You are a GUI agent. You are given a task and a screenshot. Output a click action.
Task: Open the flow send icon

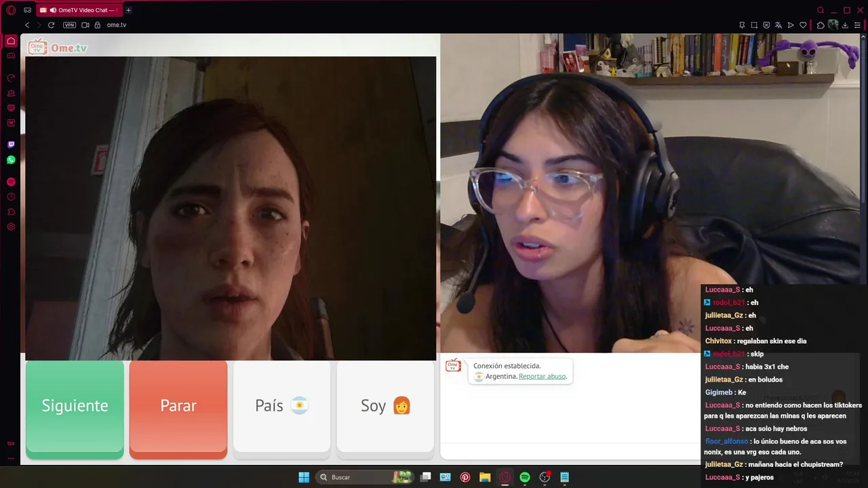[x=791, y=25]
